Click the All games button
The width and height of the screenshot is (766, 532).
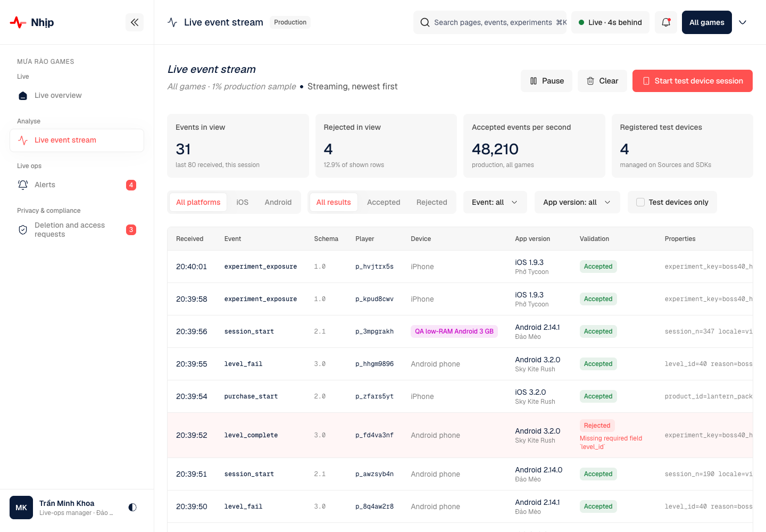(x=707, y=22)
